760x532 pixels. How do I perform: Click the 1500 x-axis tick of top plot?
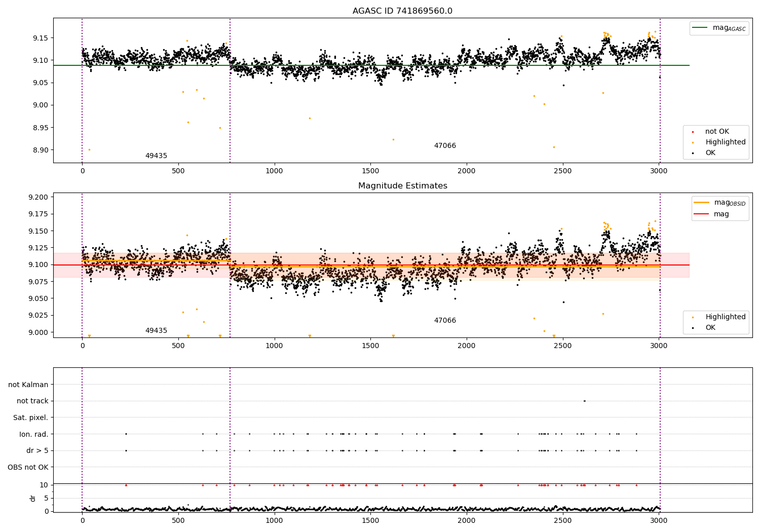click(x=370, y=171)
